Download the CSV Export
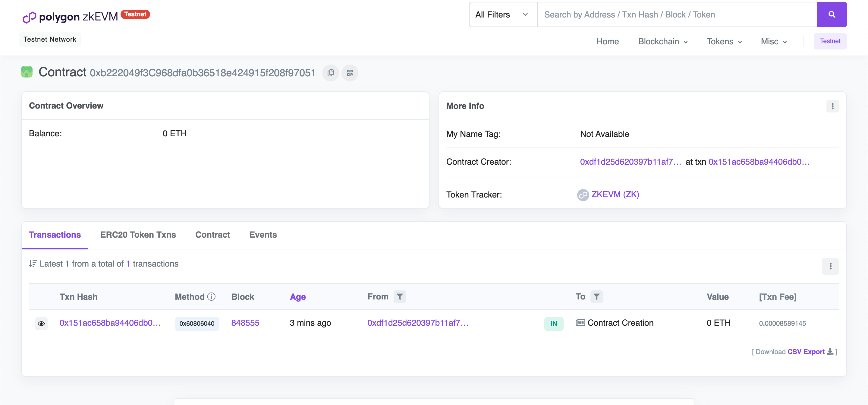 (806, 352)
